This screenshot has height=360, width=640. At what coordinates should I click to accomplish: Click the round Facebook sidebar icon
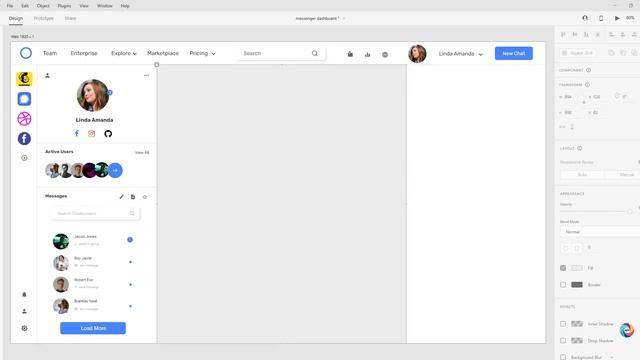[x=24, y=139]
